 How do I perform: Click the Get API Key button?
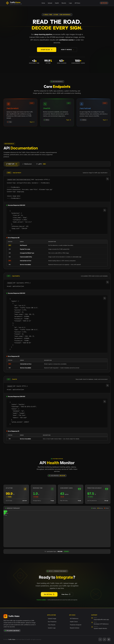49,594
